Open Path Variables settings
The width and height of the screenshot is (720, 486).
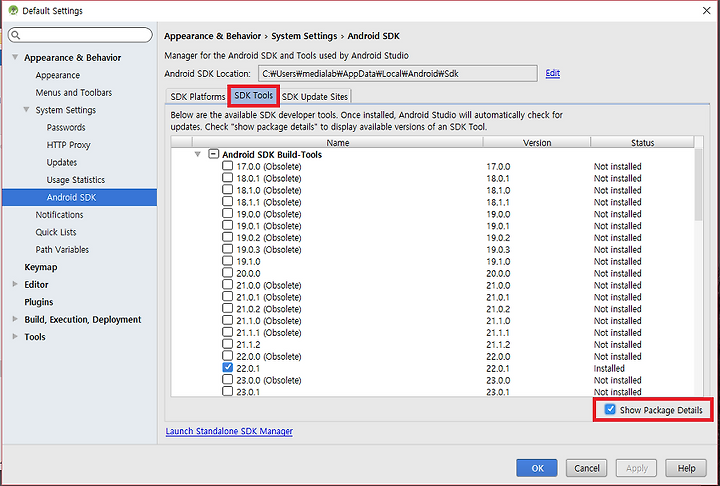pos(62,249)
